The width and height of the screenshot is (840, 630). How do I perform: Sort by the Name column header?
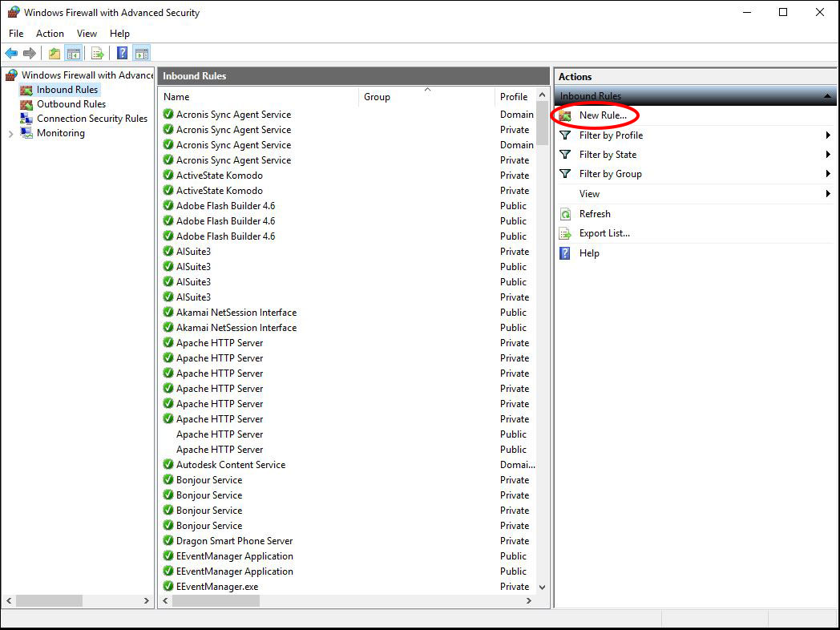[259, 97]
